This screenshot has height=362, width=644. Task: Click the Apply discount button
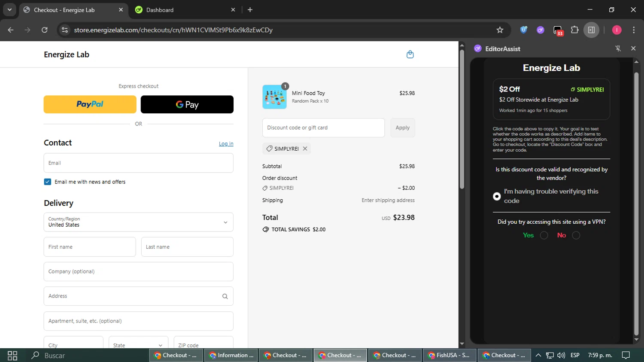click(403, 128)
